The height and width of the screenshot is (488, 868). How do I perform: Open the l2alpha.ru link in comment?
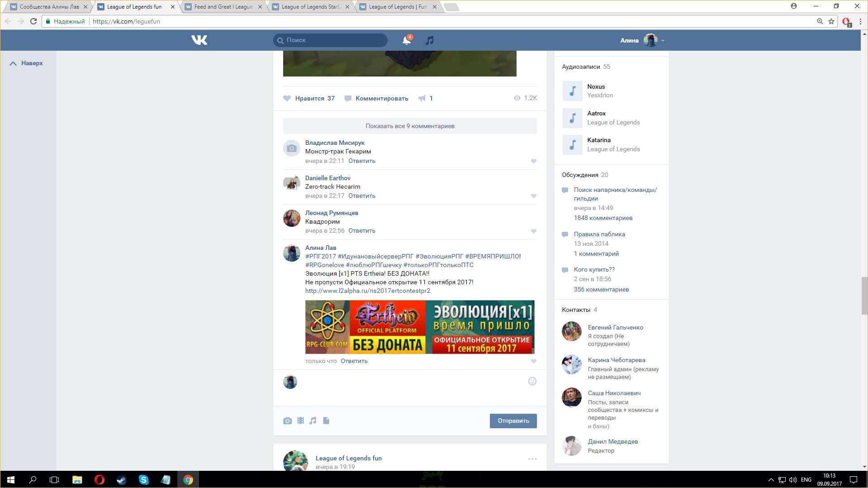pyautogui.click(x=367, y=291)
